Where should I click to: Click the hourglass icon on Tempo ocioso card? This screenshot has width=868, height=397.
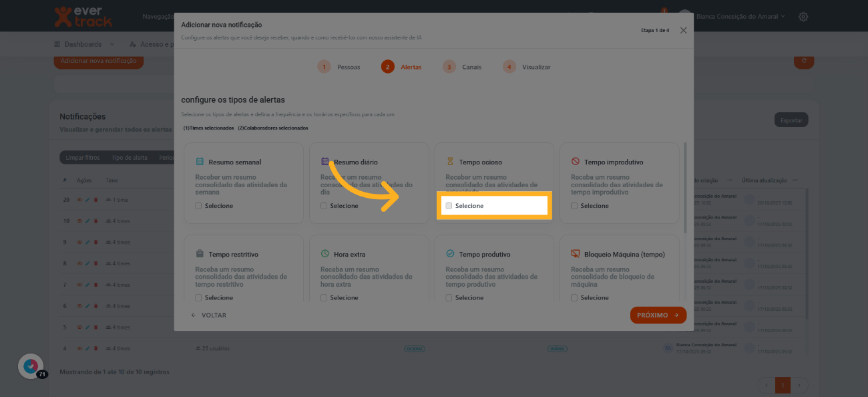click(x=450, y=162)
